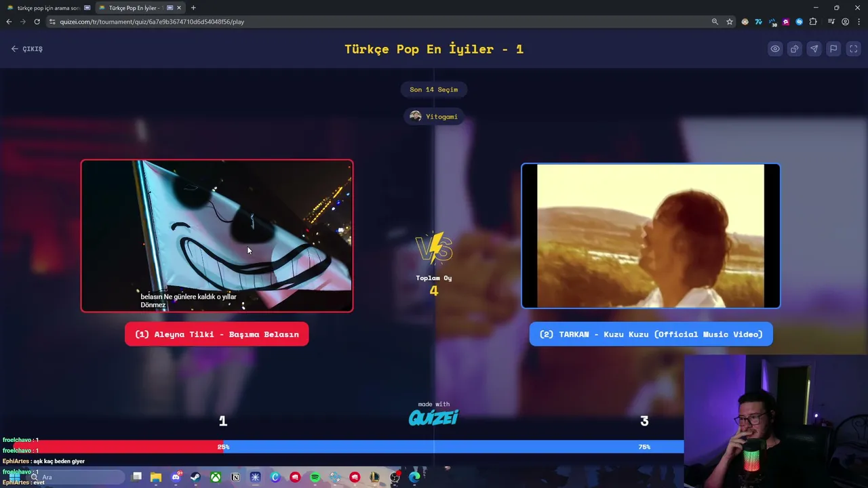Reload the page
Image resolution: width=868 pixels, height=488 pixels.
point(37,22)
